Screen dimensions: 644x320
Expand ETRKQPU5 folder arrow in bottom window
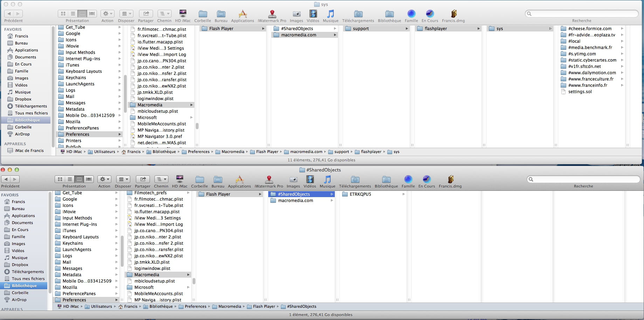pos(403,194)
